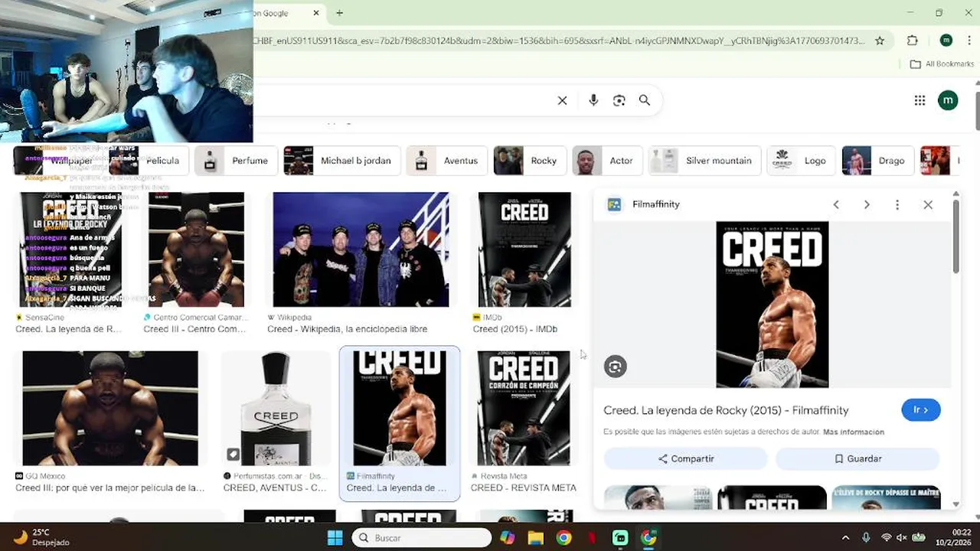Close the current Google browser tab
The width and height of the screenshot is (980, 551).
(316, 13)
